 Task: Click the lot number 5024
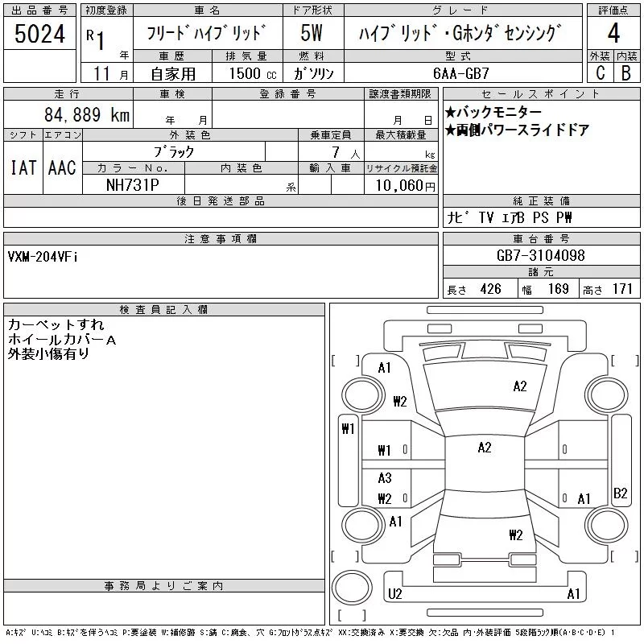coord(39,34)
